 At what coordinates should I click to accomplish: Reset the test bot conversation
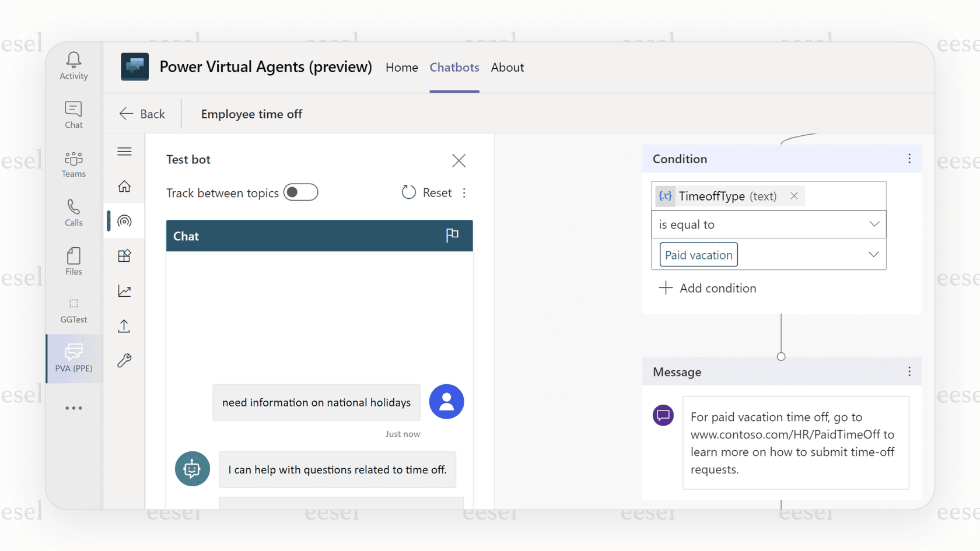pos(426,192)
